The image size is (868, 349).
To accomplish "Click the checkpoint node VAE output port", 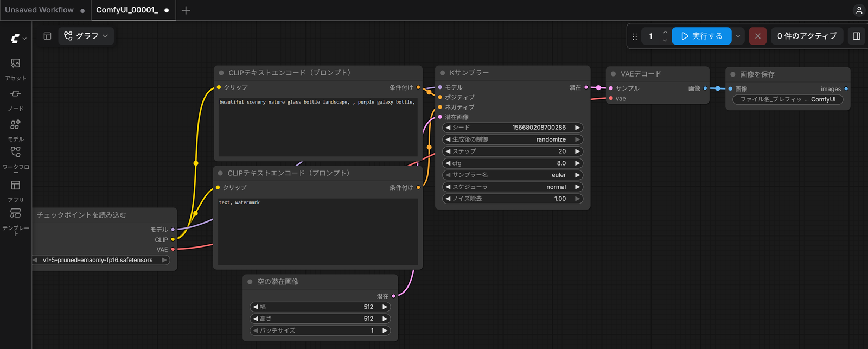I will 173,250.
